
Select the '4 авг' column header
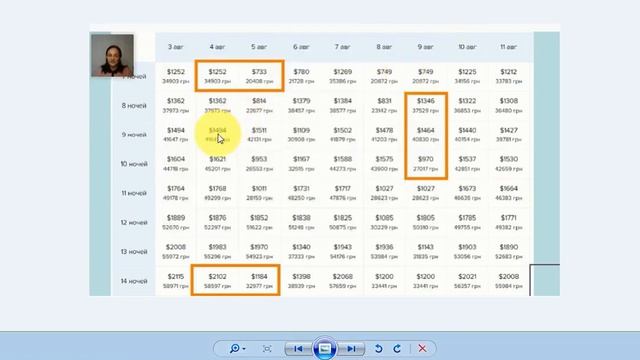(x=217, y=47)
